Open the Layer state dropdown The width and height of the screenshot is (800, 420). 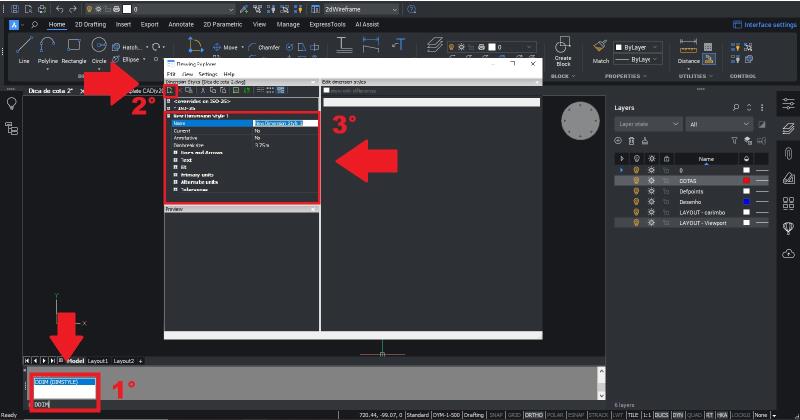(x=648, y=125)
